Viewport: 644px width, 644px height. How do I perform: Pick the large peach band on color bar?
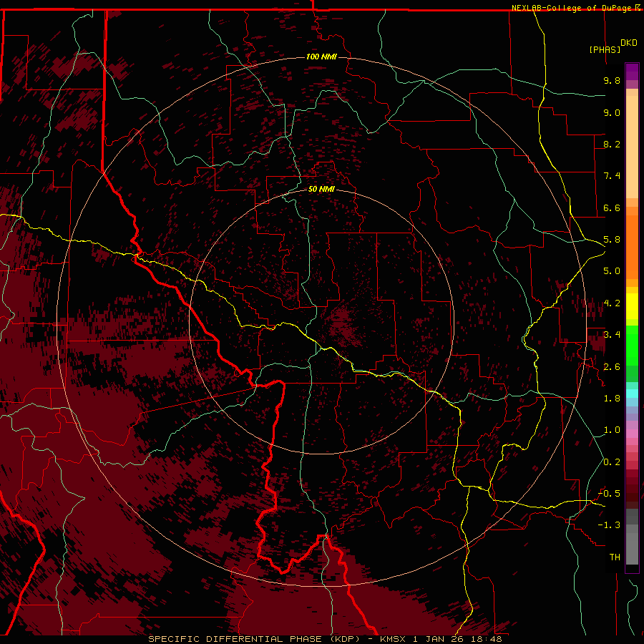tap(632, 147)
